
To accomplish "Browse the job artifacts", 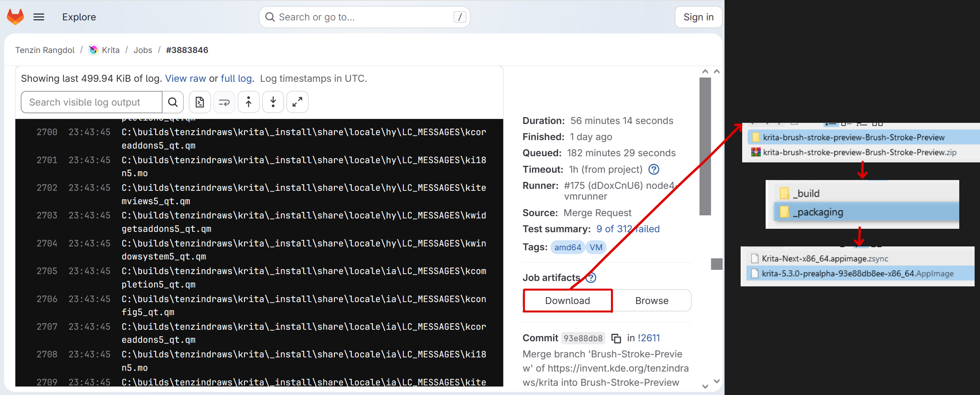I will 652,301.
